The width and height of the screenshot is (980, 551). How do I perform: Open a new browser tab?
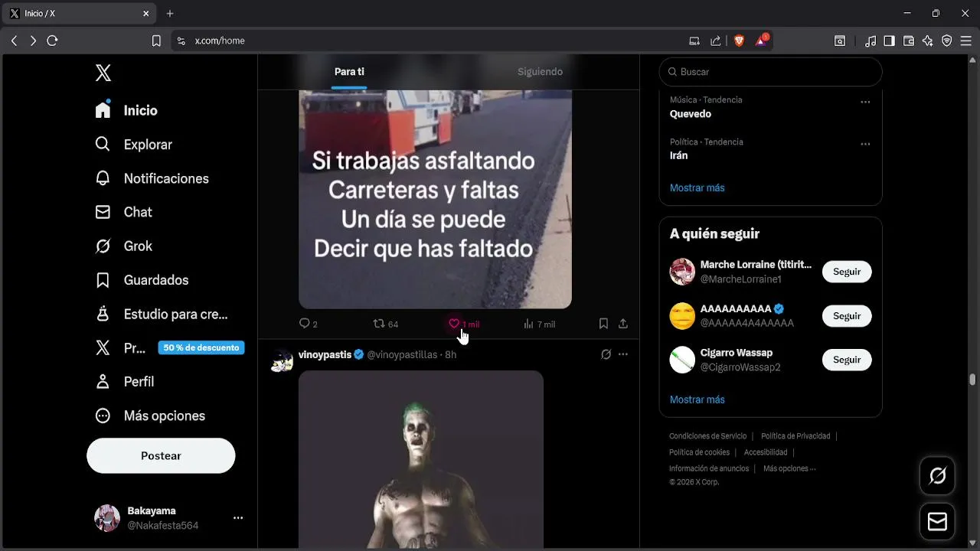click(170, 14)
